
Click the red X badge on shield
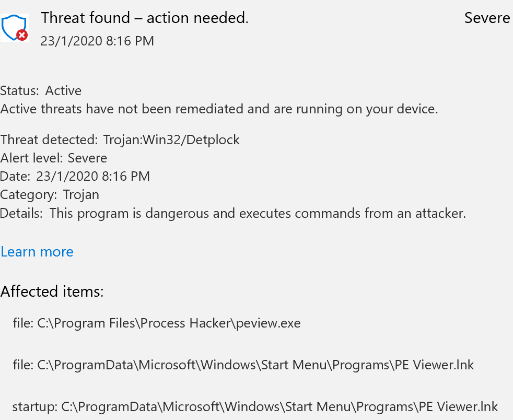pos(22,35)
